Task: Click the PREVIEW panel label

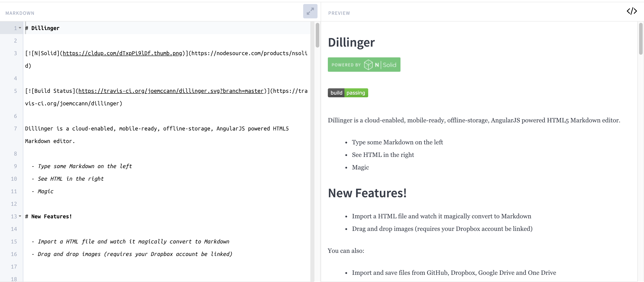Action: coord(339,13)
